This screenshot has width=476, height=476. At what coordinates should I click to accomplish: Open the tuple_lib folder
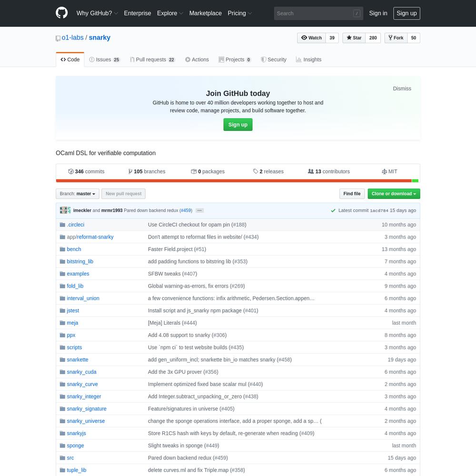[x=77, y=470]
